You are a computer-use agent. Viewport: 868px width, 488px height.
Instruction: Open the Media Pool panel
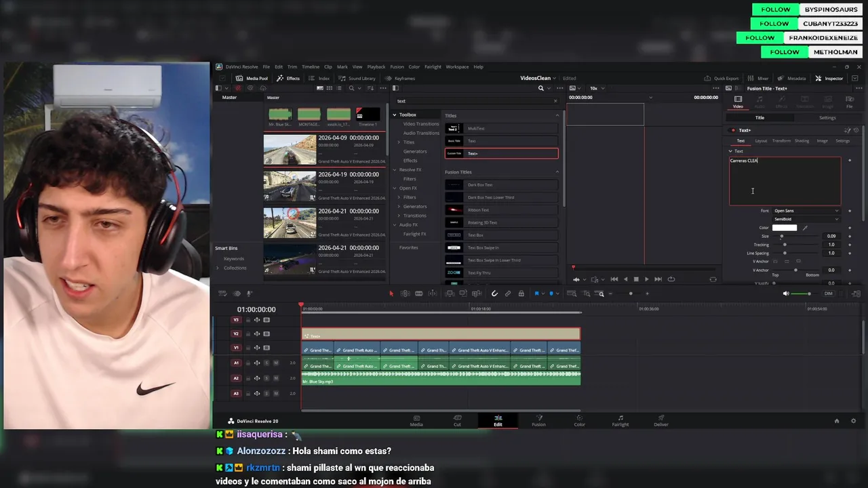click(x=252, y=78)
